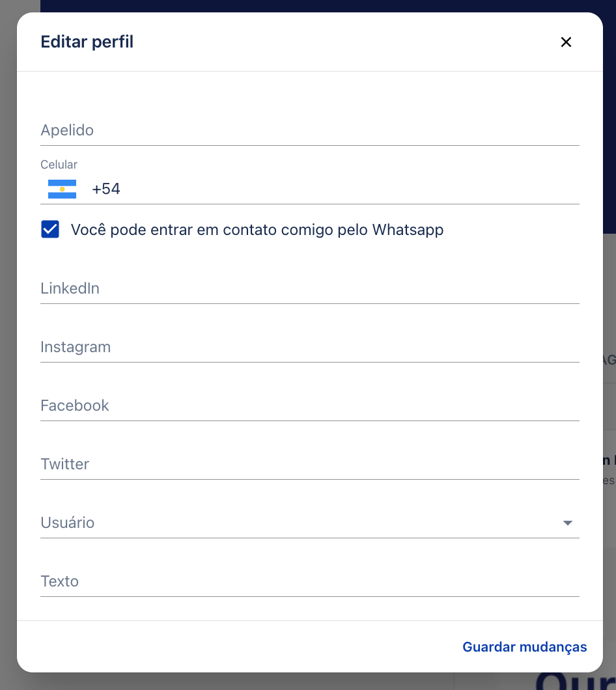The height and width of the screenshot is (690, 616).
Task: Focus the Apelido input field
Action: [x=310, y=130]
